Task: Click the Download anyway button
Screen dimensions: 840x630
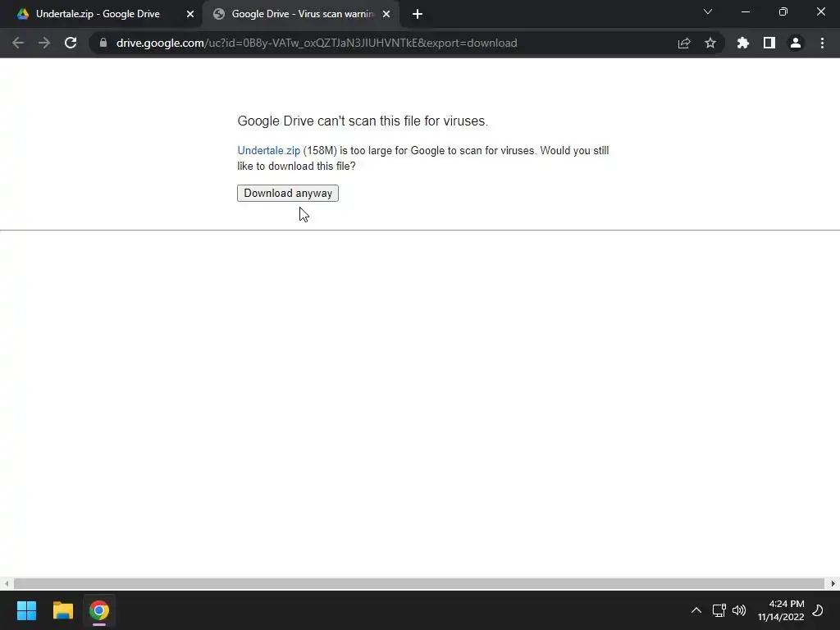Action: click(288, 193)
